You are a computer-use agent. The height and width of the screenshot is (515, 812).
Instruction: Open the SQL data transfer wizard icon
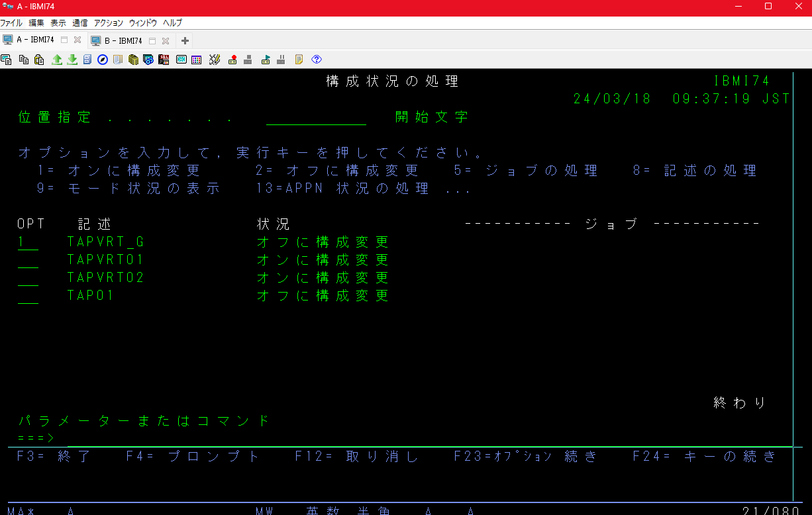tap(164, 60)
